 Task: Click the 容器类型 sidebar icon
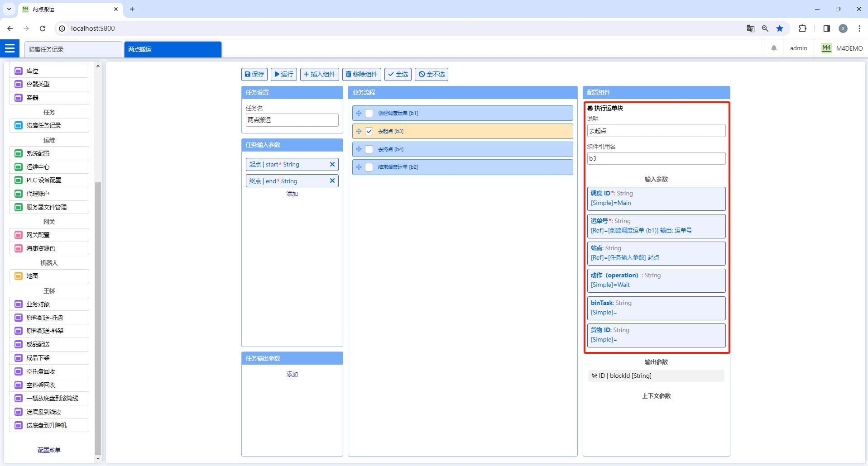[x=19, y=84]
